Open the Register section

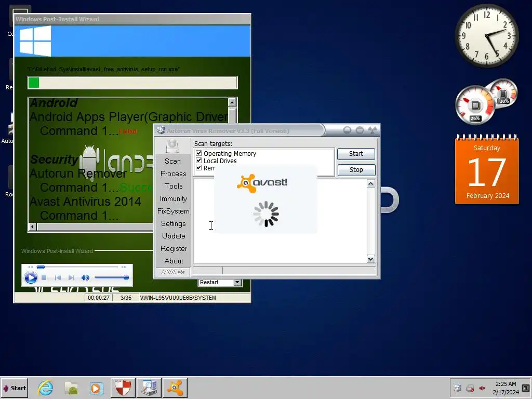[x=174, y=249]
